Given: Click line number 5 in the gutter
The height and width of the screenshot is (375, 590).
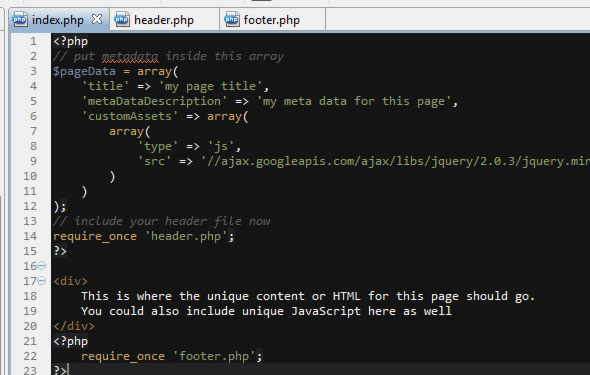Looking at the screenshot, I should coord(33,102).
